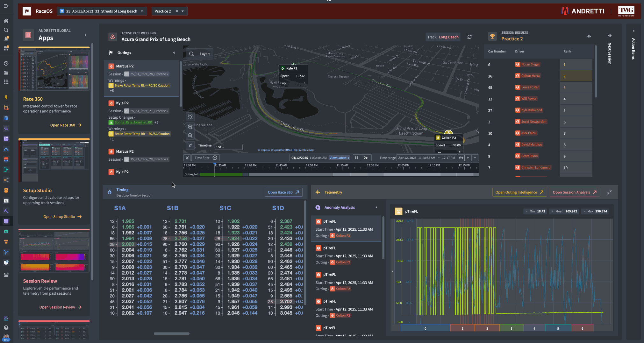Open Session Review link
The image size is (644, 343).
click(x=61, y=307)
